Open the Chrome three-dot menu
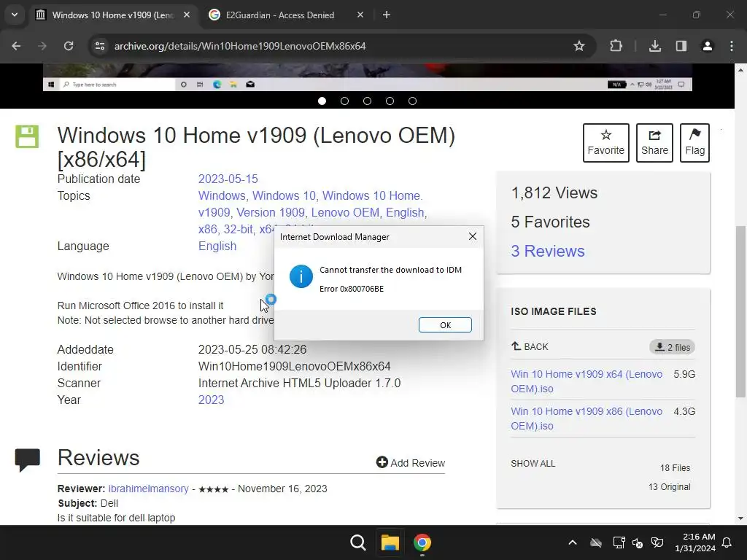Image resolution: width=747 pixels, height=560 pixels. (x=732, y=46)
